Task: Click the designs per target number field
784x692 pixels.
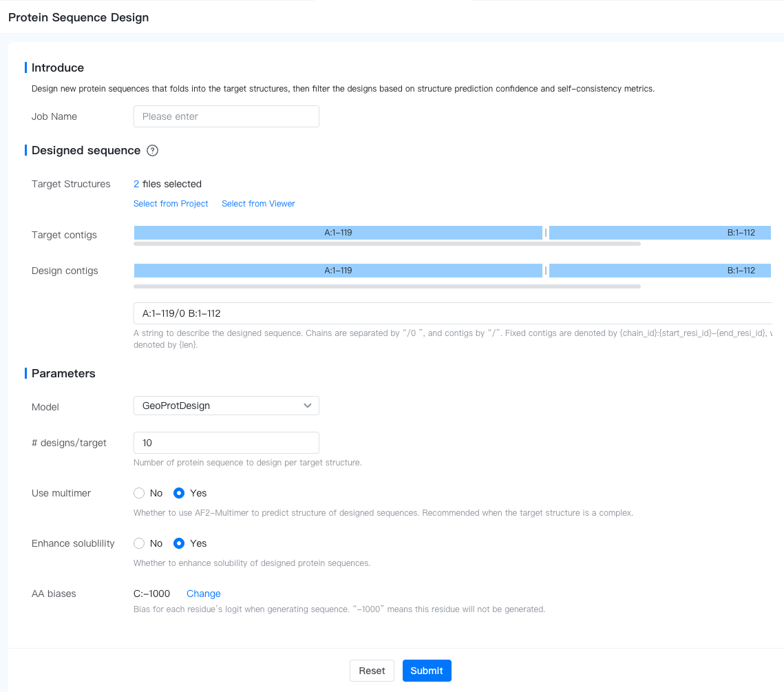Action: 226,443
